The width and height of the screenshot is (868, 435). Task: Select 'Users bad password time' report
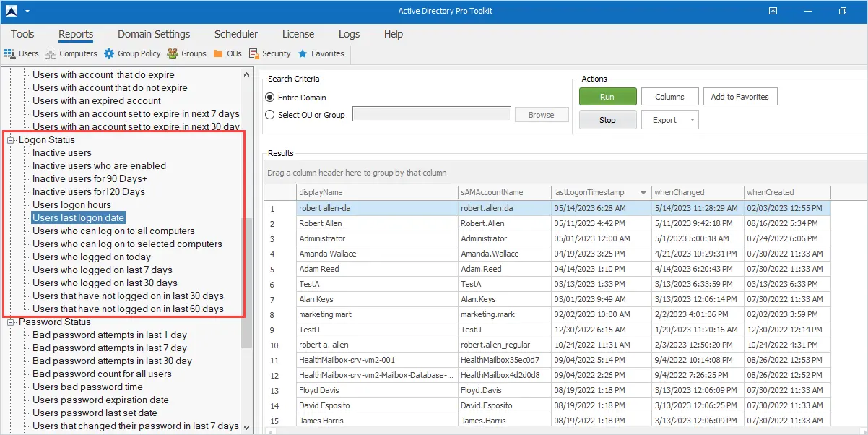87,387
